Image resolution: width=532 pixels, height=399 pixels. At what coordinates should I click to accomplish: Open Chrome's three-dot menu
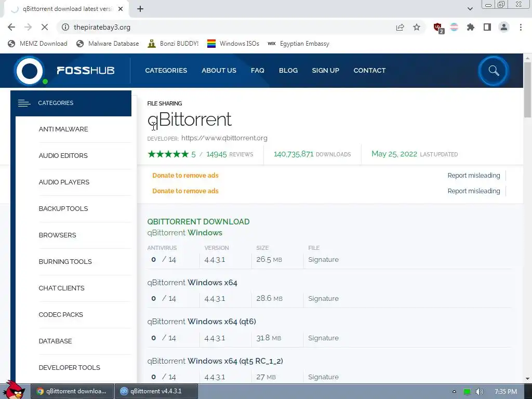click(x=521, y=27)
